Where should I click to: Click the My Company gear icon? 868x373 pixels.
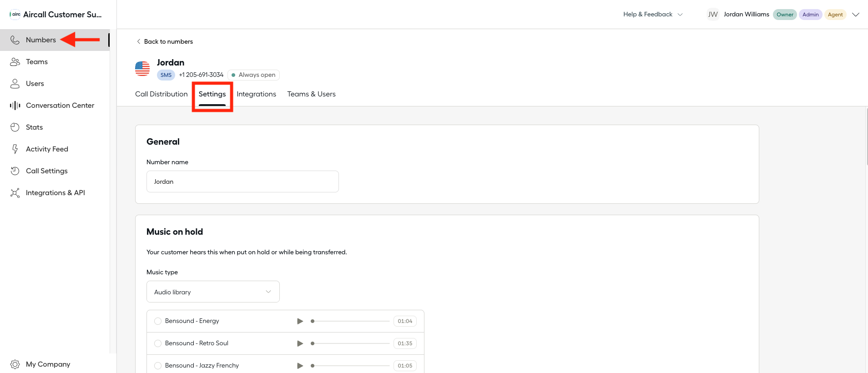pos(15,364)
